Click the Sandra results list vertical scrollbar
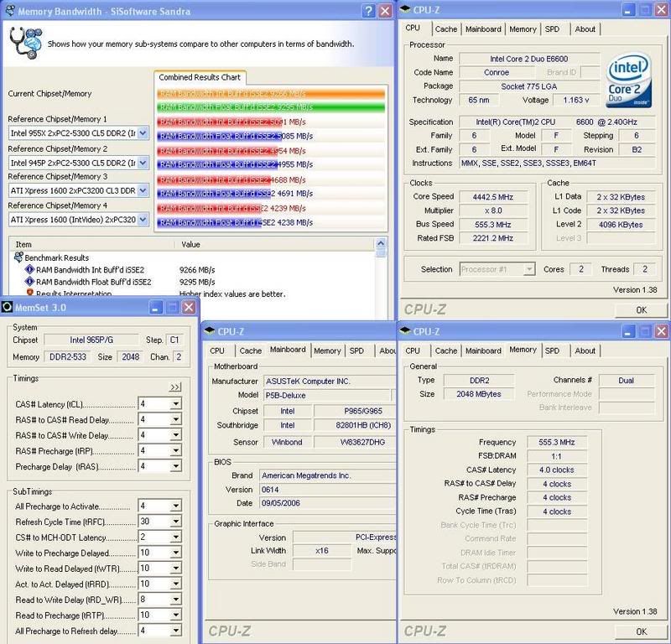 (x=382, y=277)
